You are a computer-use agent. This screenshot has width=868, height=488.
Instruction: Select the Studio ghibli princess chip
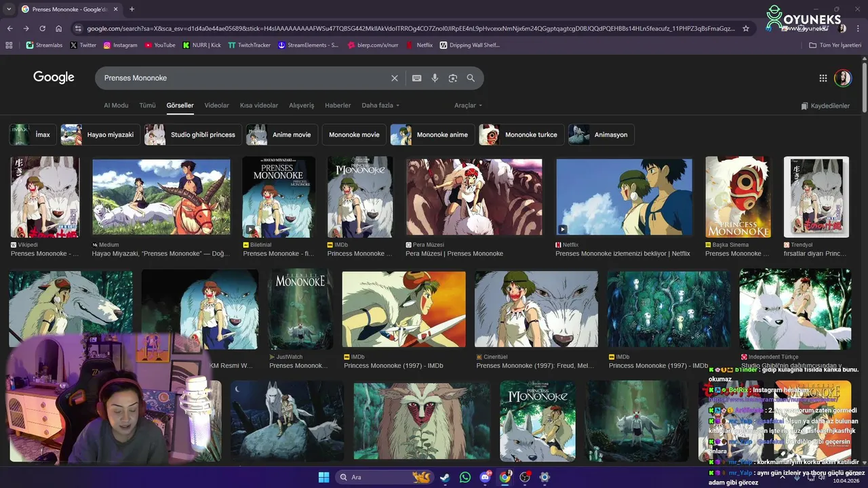pos(193,134)
